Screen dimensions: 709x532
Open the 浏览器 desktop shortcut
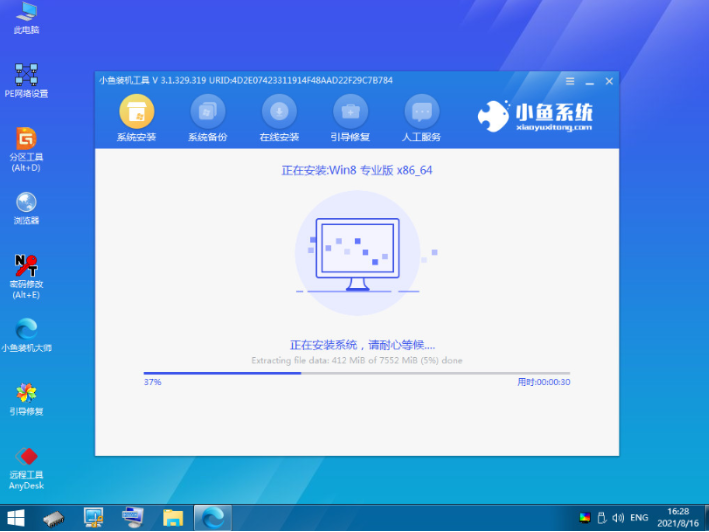(x=27, y=207)
